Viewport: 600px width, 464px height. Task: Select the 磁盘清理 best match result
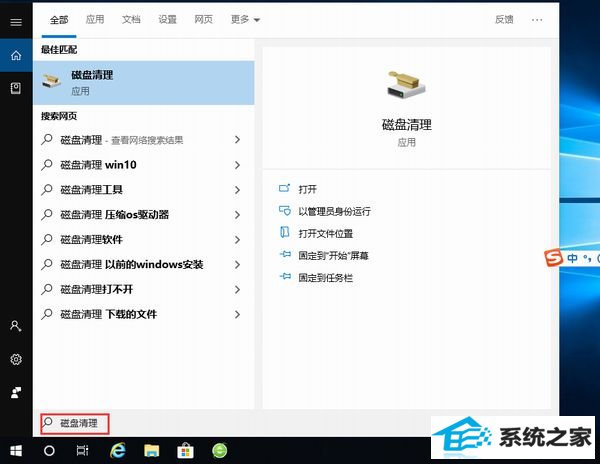[x=144, y=83]
